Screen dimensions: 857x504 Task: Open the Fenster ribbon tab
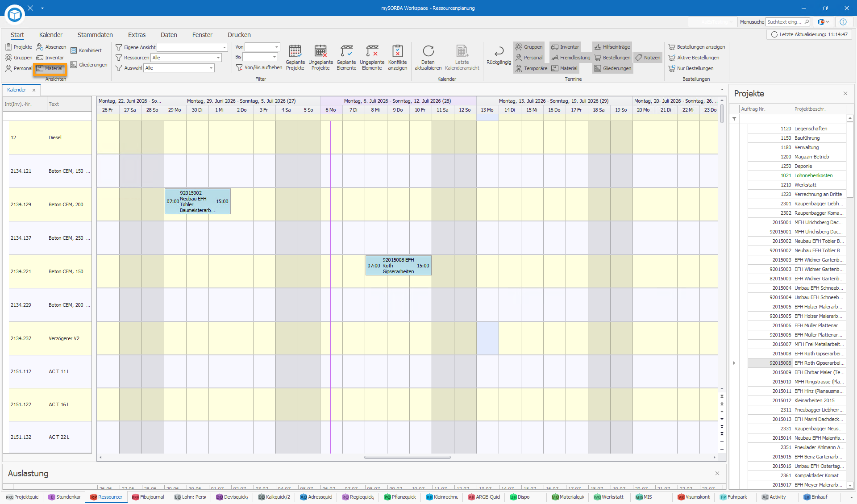pyautogui.click(x=202, y=35)
